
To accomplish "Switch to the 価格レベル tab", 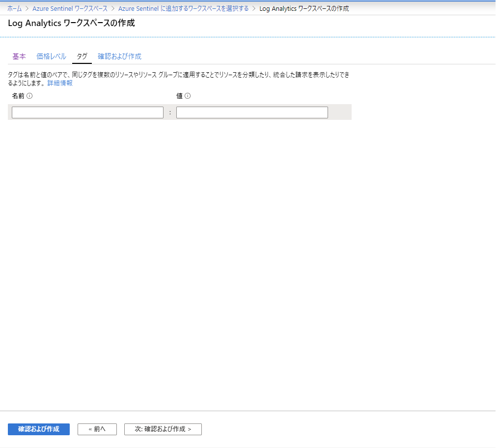I will 51,56.
